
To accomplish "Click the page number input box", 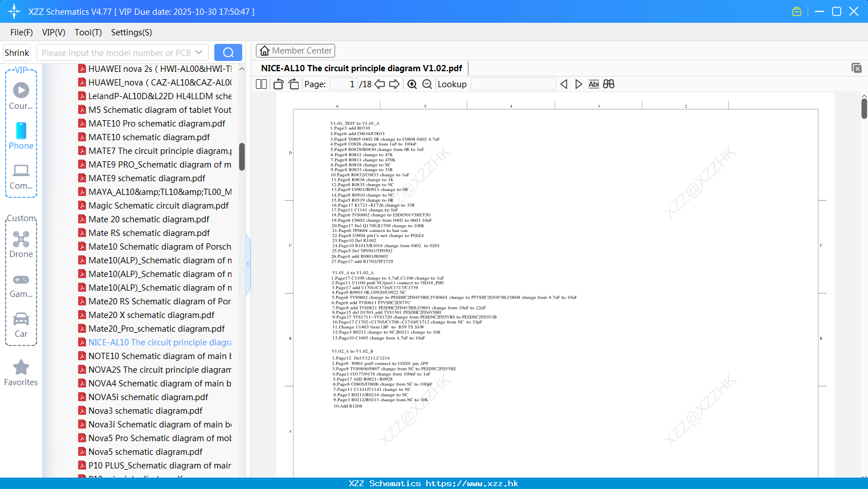I will pos(344,84).
